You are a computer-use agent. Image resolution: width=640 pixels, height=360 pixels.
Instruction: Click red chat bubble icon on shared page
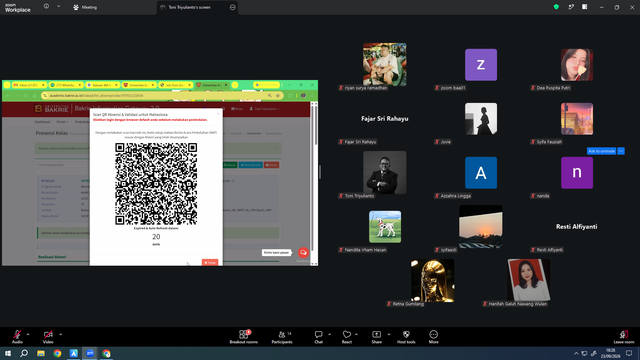coord(303,252)
